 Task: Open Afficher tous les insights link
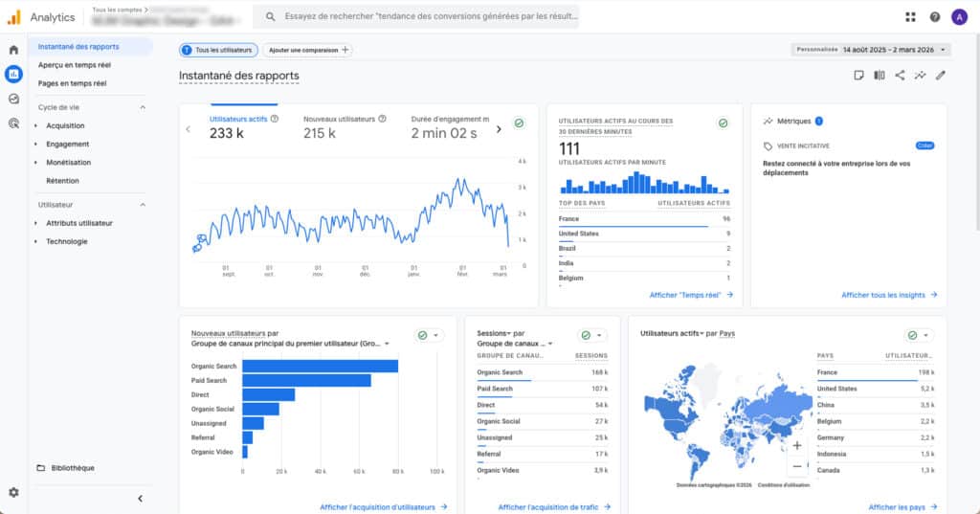889,295
